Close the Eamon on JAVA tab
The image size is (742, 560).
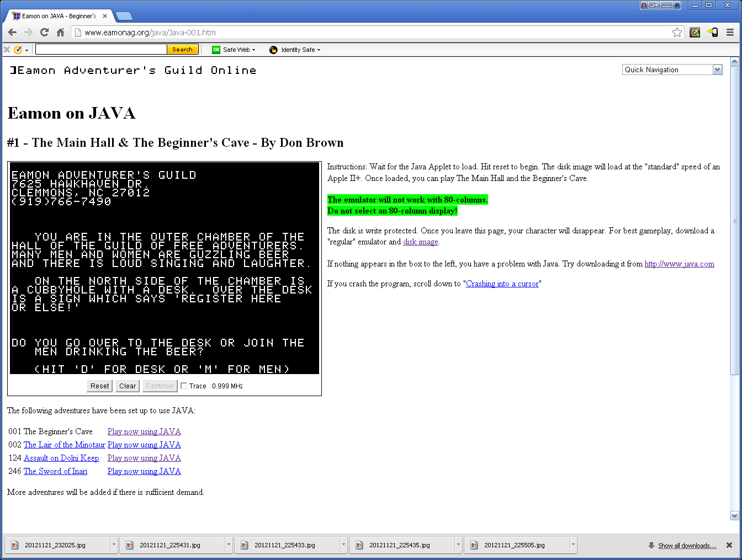105,16
